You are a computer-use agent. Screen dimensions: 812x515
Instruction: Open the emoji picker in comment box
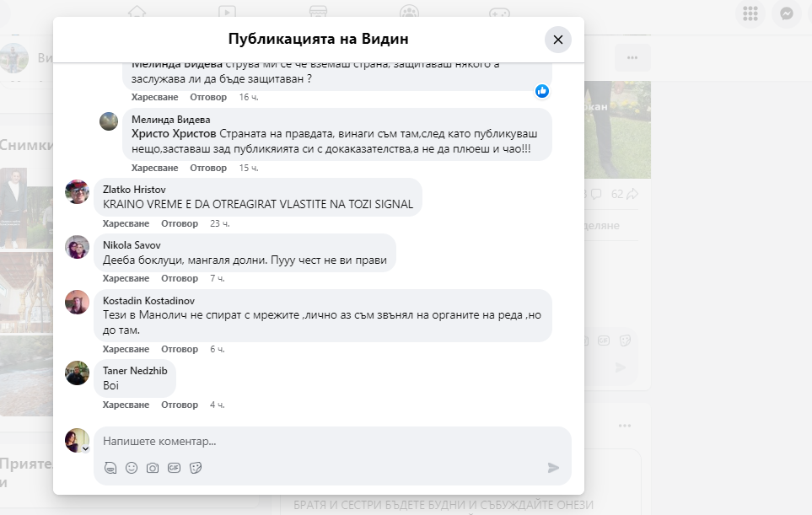(x=132, y=468)
